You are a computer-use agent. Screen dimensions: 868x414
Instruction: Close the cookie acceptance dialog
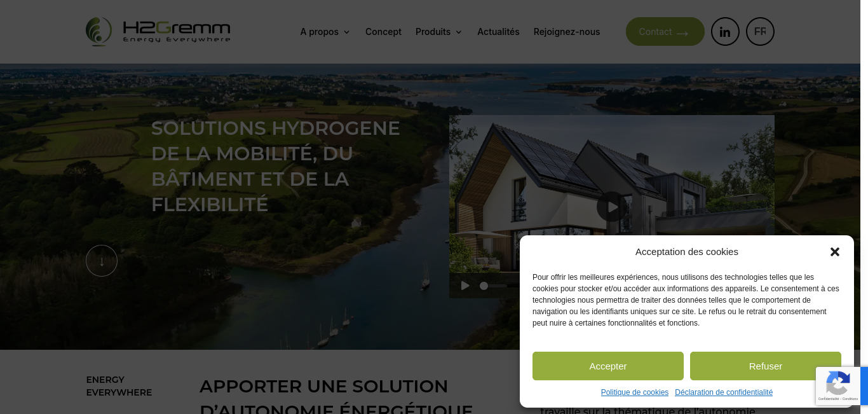(835, 252)
